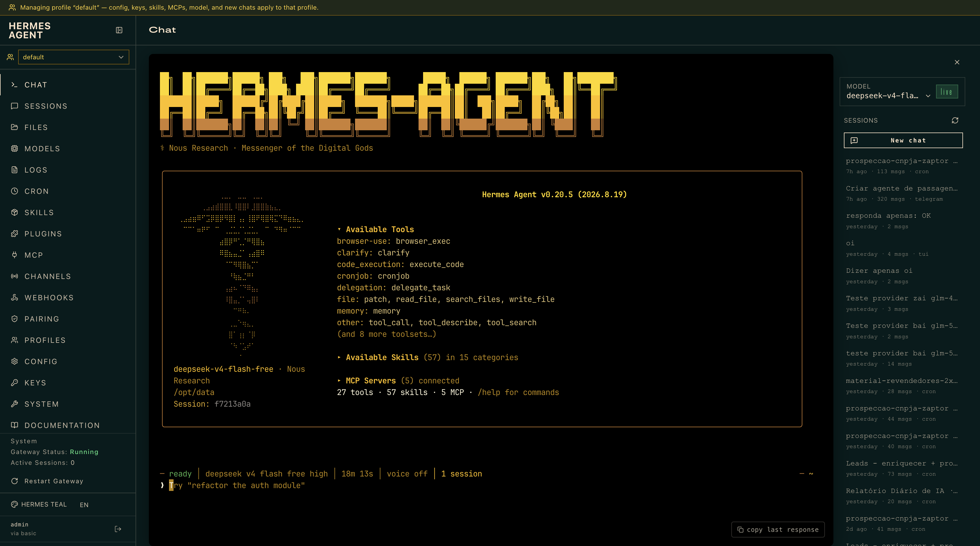Click the System wrench icon
The image size is (980, 546).
(x=14, y=404)
